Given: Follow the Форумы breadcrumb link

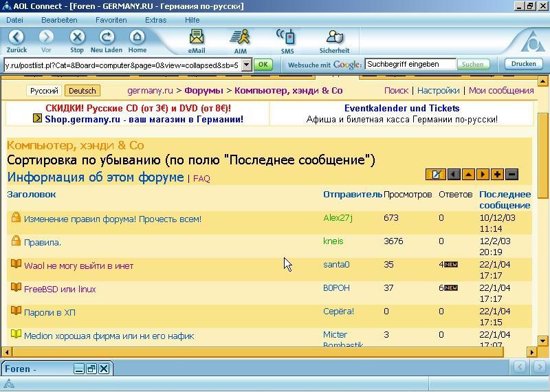Looking at the screenshot, I should [203, 91].
